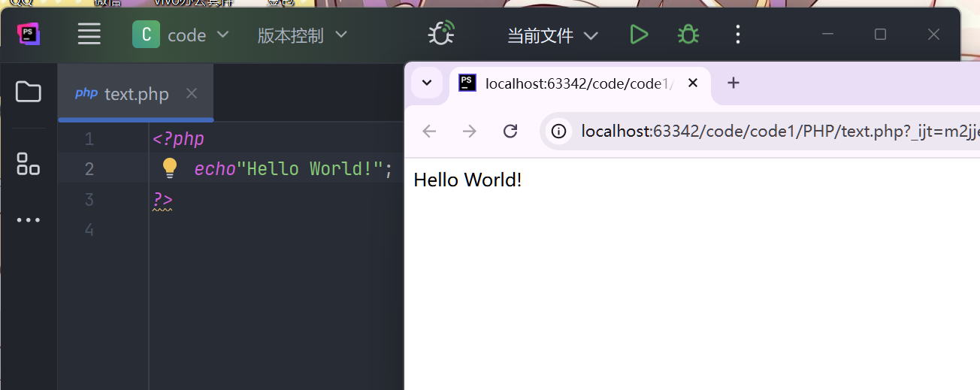Click the green Run button

639,35
